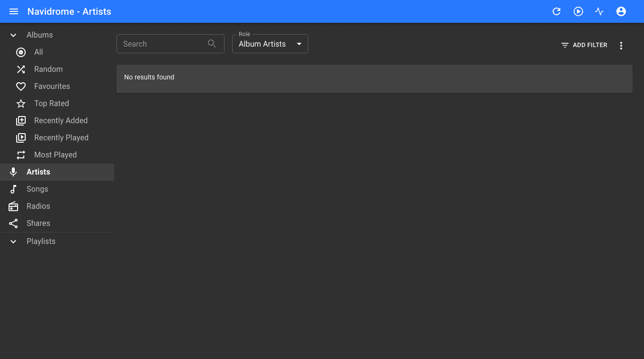Open the three-dot more options menu

click(x=621, y=46)
